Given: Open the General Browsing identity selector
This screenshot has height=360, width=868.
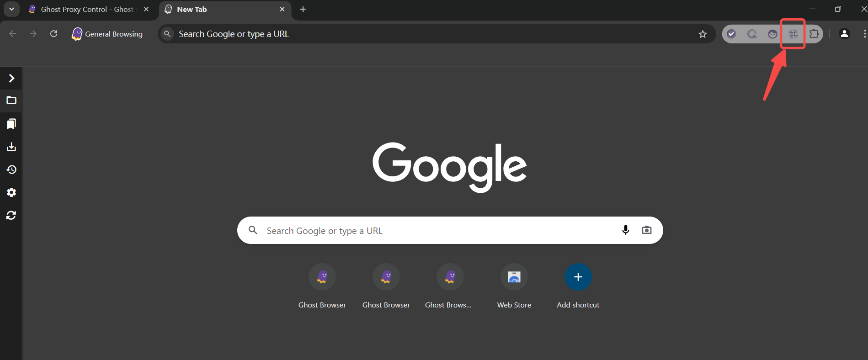Looking at the screenshot, I should coord(107,34).
